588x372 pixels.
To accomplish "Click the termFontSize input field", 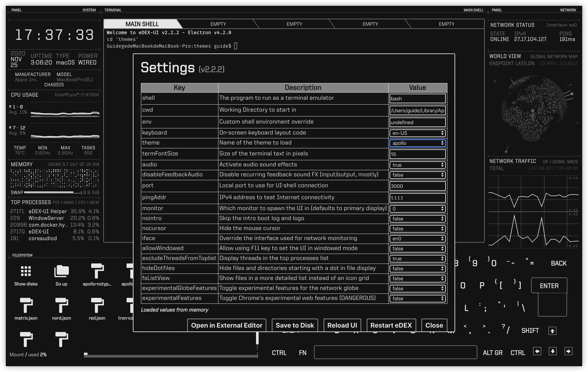I will (417, 154).
